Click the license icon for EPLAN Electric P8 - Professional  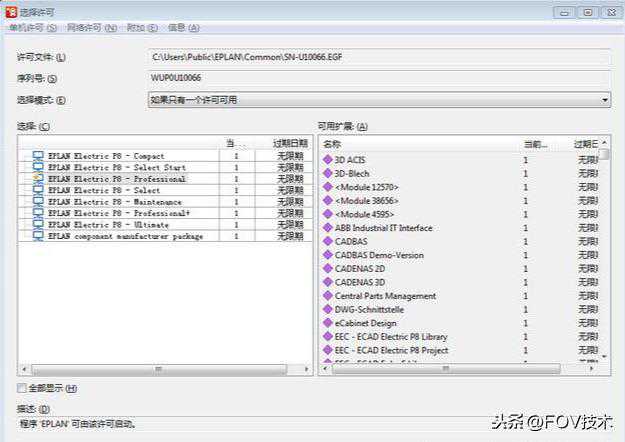(x=38, y=179)
